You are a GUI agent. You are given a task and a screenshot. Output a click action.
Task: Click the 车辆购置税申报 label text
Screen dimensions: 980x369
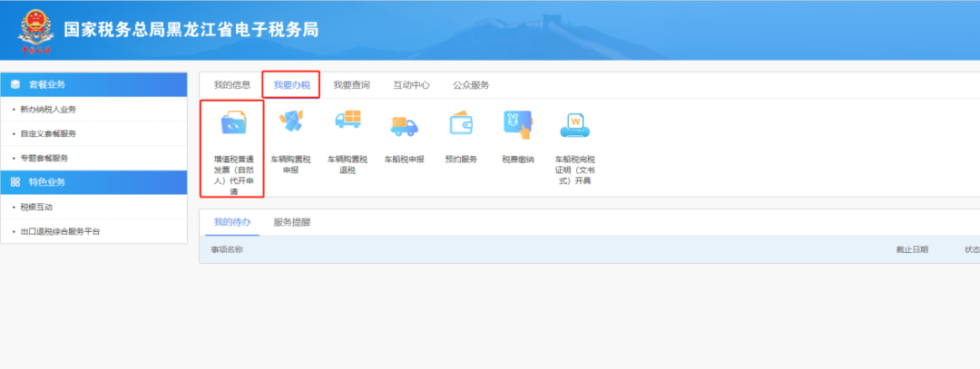tap(290, 164)
